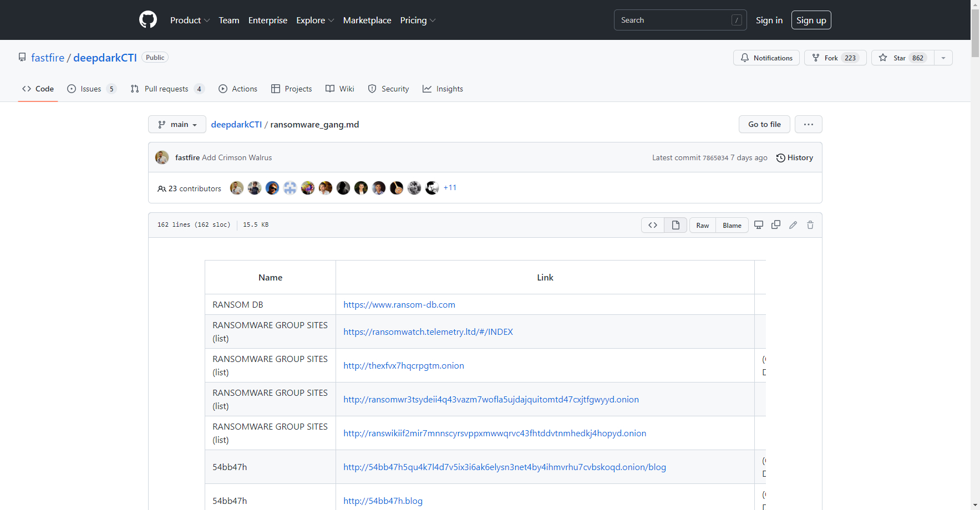Expand the Star button dropdown caret
The width and height of the screenshot is (980, 510).
point(943,57)
